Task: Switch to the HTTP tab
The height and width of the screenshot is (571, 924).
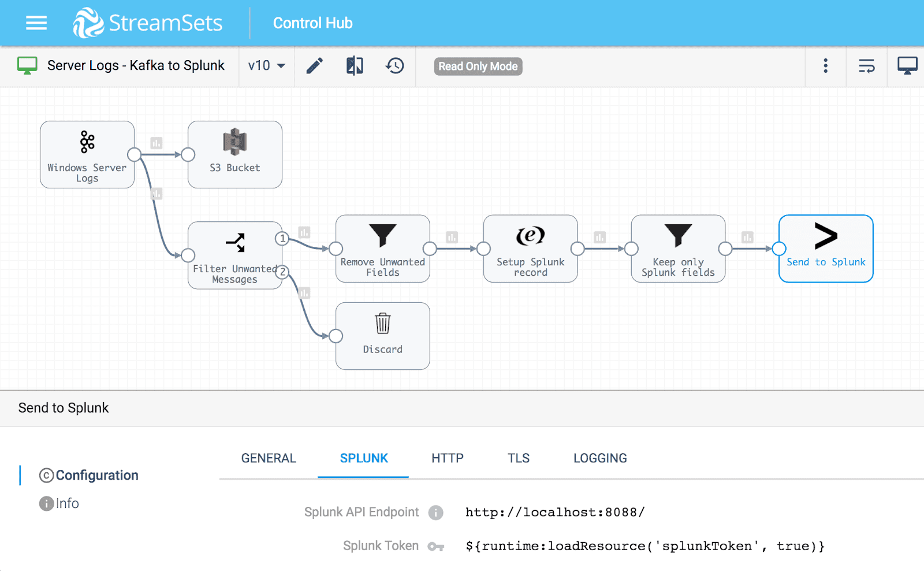Action: pos(447,458)
